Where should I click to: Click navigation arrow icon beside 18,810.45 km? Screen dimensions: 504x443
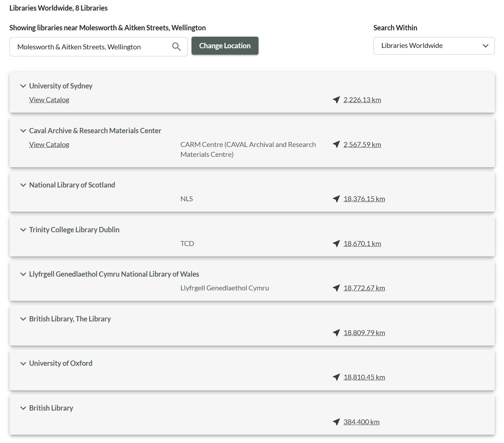pos(336,377)
